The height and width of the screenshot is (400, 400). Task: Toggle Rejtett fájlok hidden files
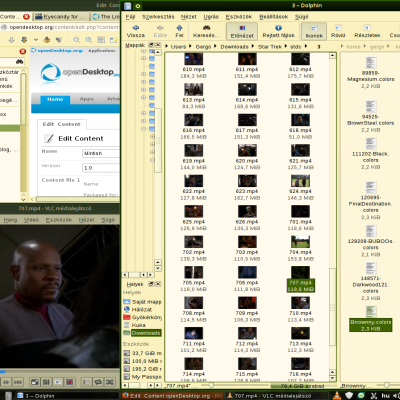pos(278,31)
